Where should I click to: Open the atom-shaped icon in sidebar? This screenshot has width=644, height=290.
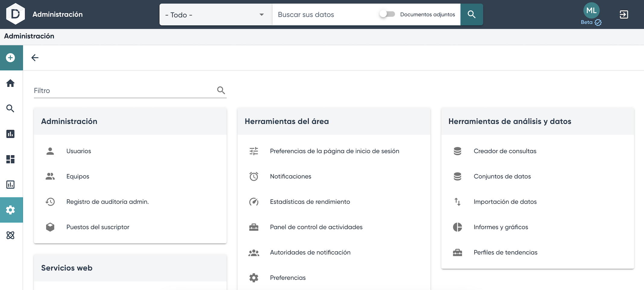(x=11, y=235)
